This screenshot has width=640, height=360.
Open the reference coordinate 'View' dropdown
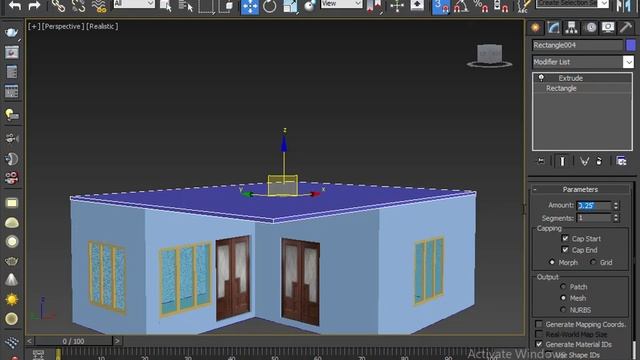tap(341, 4)
